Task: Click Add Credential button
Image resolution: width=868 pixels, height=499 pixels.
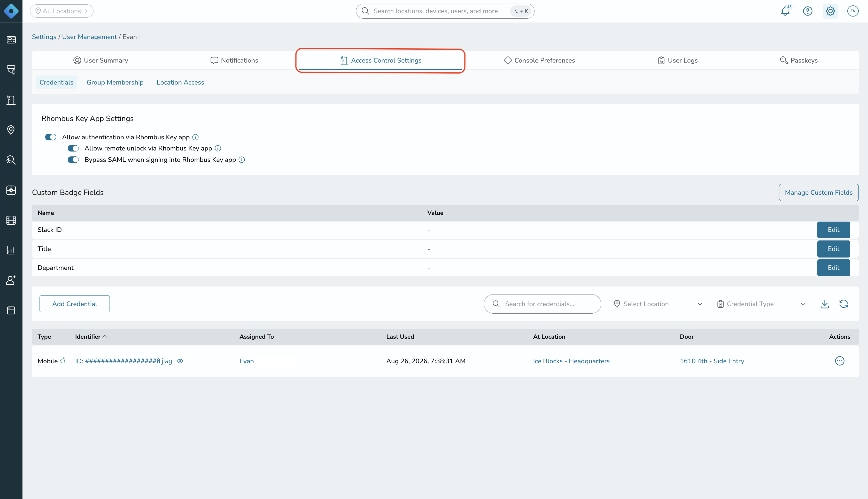Action: tap(75, 304)
